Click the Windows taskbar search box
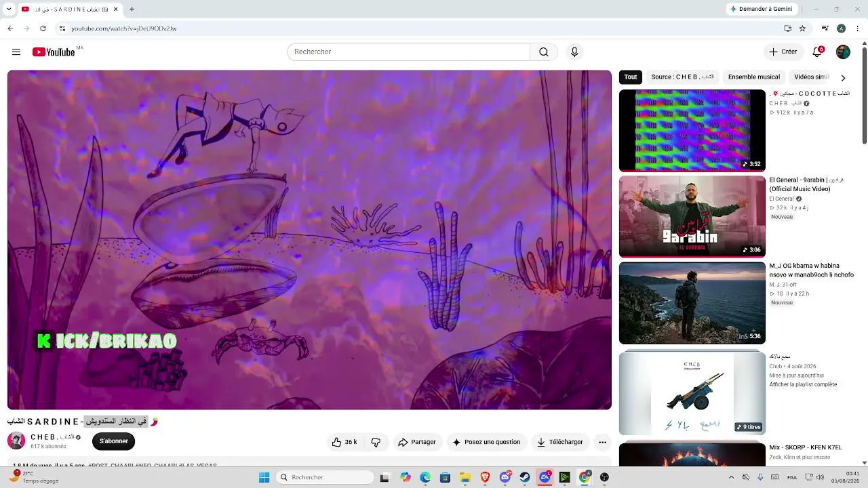Image resolution: width=868 pixels, height=488 pixels. 325,477
